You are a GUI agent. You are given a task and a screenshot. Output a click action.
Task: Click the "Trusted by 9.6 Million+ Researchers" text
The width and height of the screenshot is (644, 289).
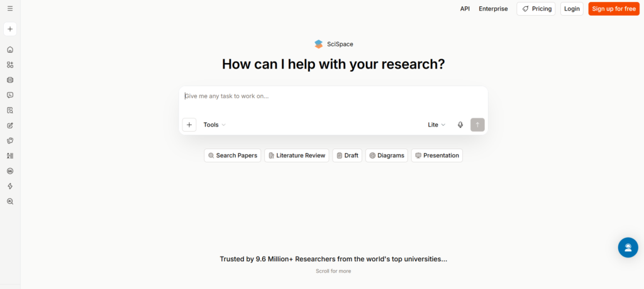[x=333, y=259]
